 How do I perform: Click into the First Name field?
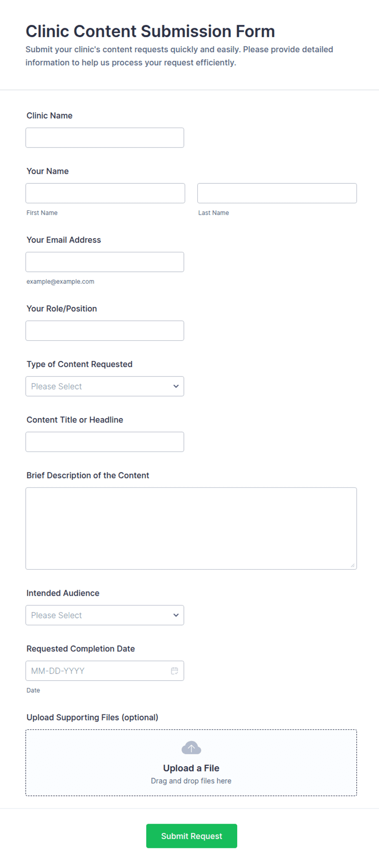coord(105,193)
